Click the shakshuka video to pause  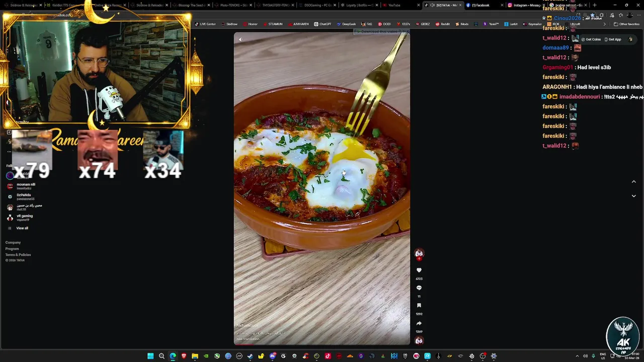point(322,189)
